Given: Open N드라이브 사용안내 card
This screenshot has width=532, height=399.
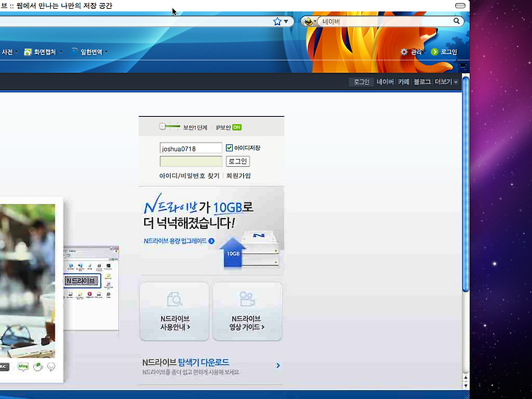Looking at the screenshot, I should [x=174, y=312].
